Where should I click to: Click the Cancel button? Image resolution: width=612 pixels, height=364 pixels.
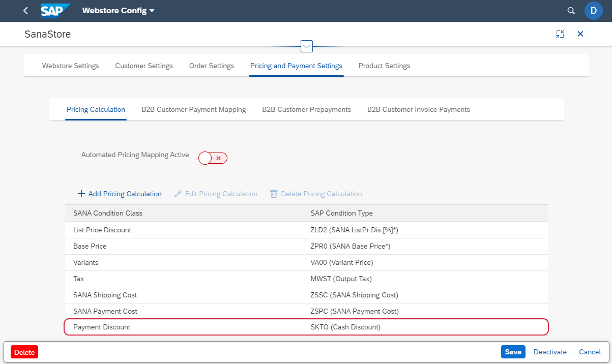coord(590,352)
